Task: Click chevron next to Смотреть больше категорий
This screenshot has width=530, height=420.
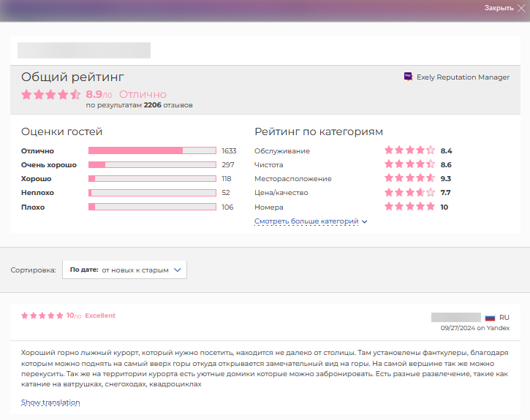Action: click(x=364, y=222)
